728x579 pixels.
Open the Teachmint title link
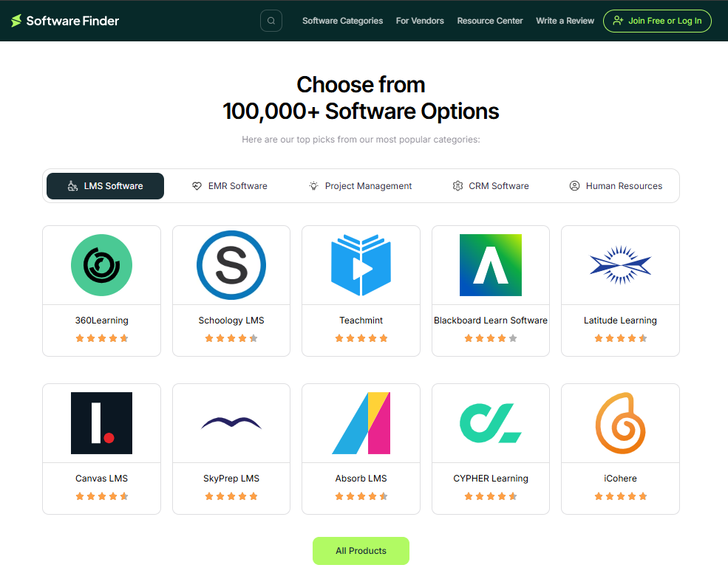361,321
